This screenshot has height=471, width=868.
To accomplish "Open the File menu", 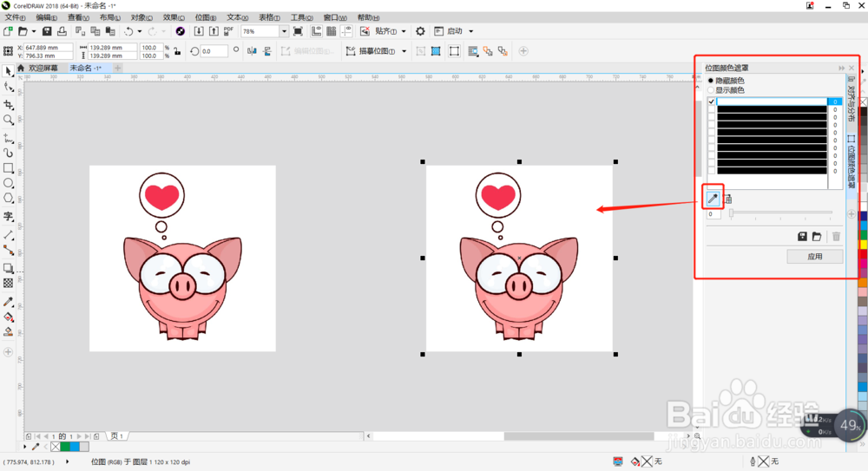I will click(16, 17).
